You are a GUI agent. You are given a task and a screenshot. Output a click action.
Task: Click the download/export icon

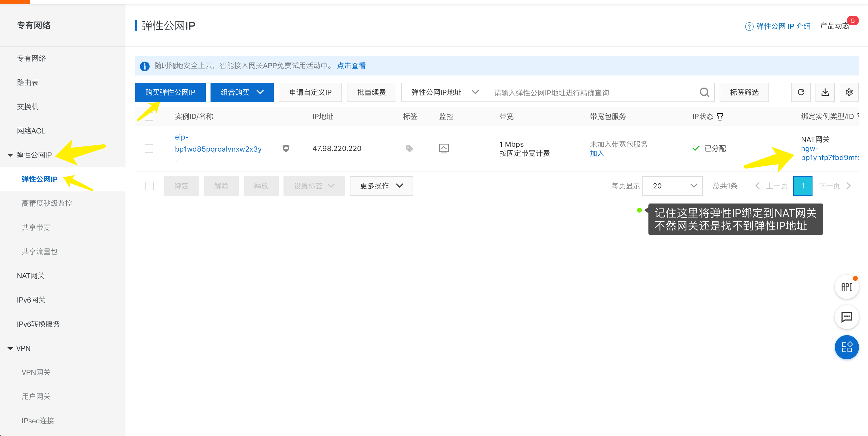[825, 92]
